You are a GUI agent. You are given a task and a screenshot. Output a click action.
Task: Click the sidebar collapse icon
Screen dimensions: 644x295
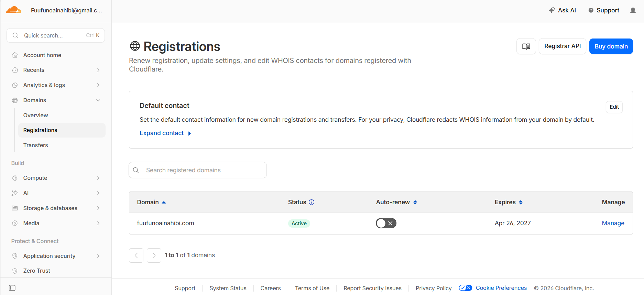click(12, 288)
